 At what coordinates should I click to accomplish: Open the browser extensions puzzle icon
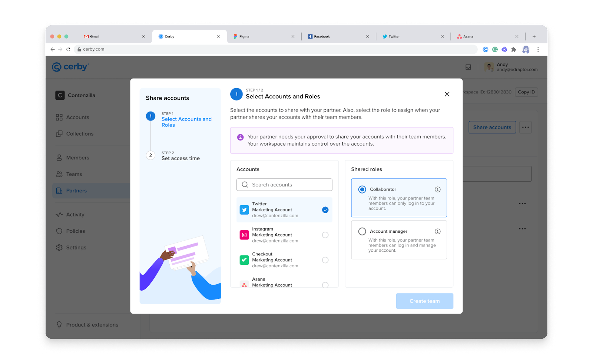click(514, 49)
